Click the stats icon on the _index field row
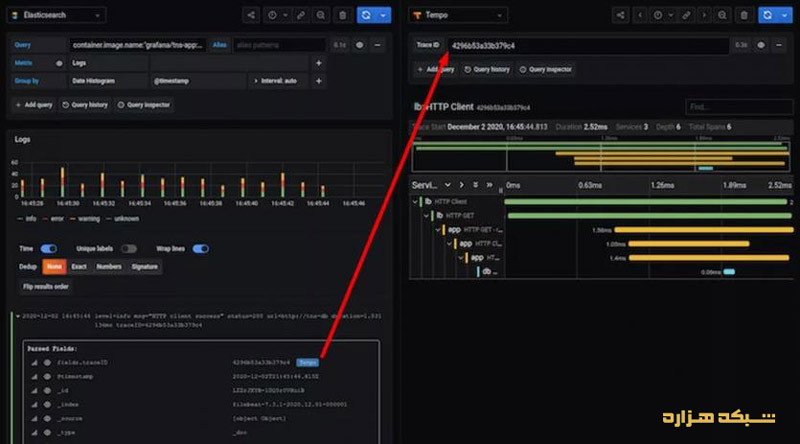 [34, 405]
